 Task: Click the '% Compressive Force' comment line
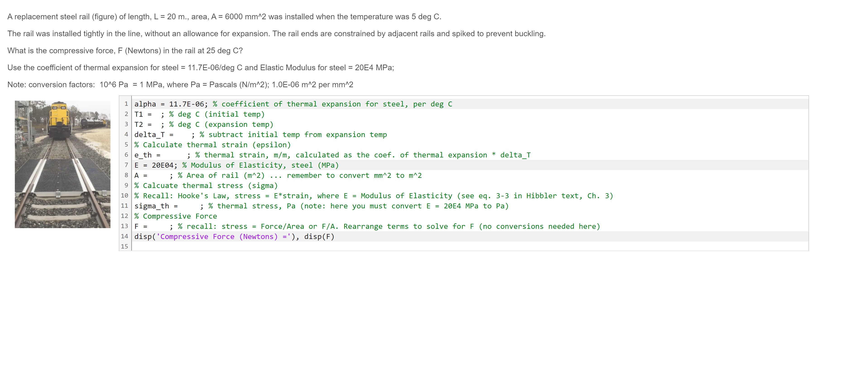[x=175, y=216]
